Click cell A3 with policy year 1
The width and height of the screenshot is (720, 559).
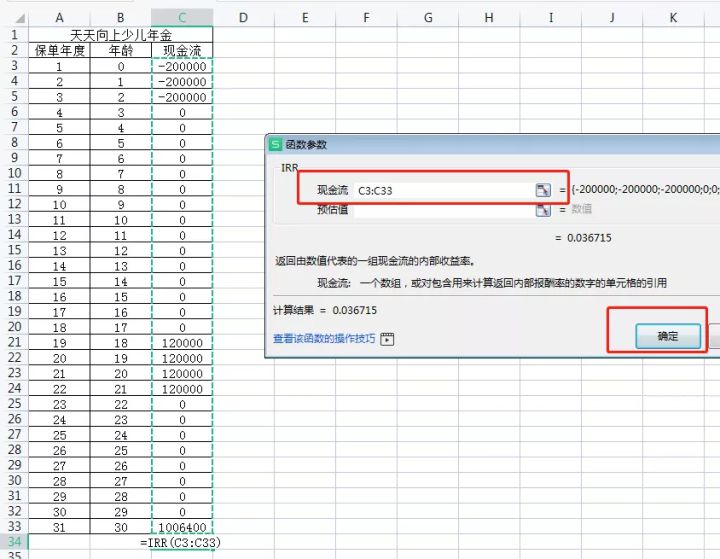click(x=59, y=66)
